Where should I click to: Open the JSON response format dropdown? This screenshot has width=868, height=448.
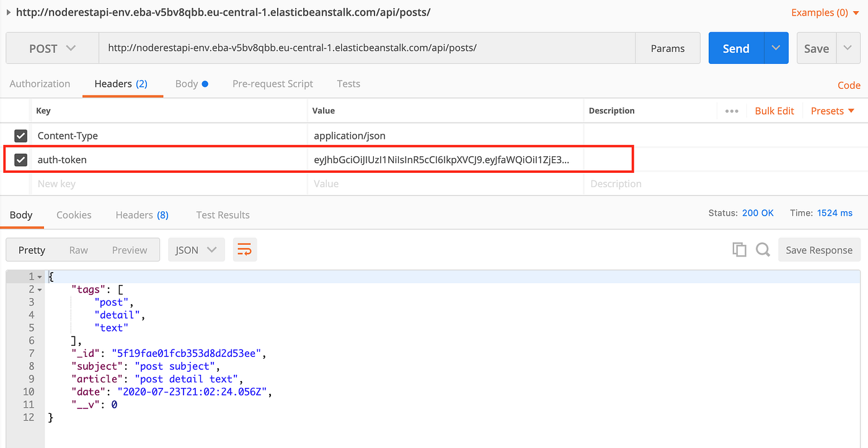coord(196,249)
